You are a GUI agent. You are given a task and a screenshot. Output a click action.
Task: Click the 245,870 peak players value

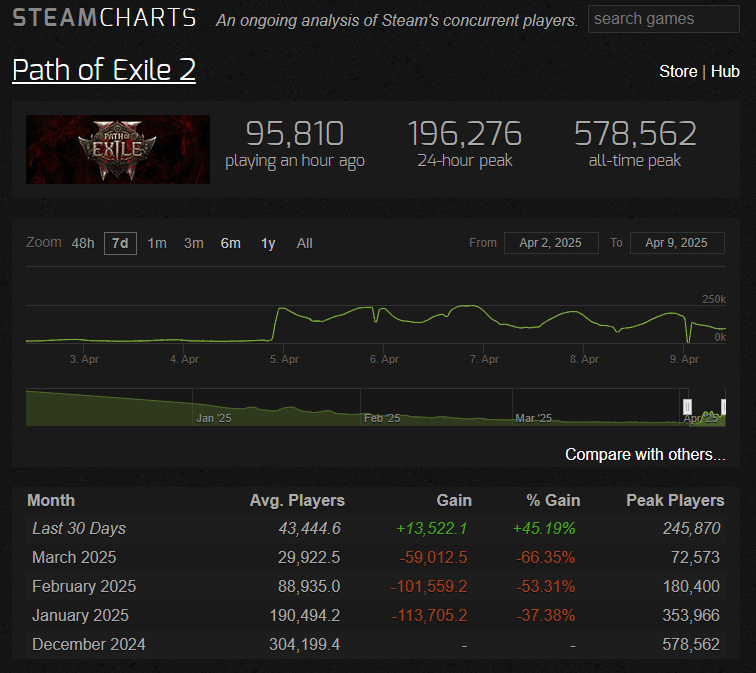coord(691,528)
